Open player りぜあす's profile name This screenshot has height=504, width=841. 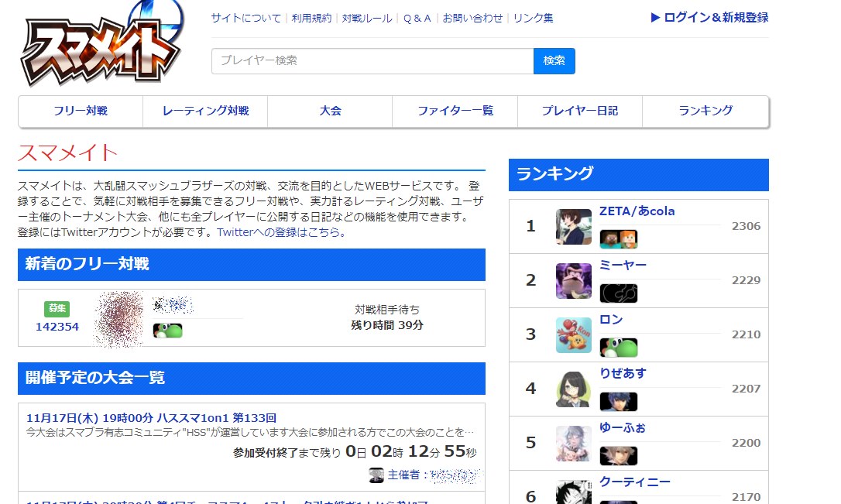[x=623, y=373]
